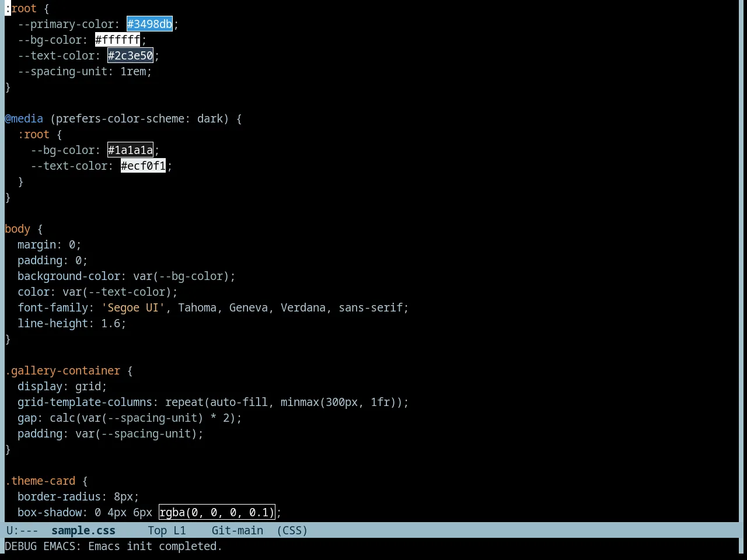Click the --primary-color property name
Screen dimensions: 747x560
65,24
